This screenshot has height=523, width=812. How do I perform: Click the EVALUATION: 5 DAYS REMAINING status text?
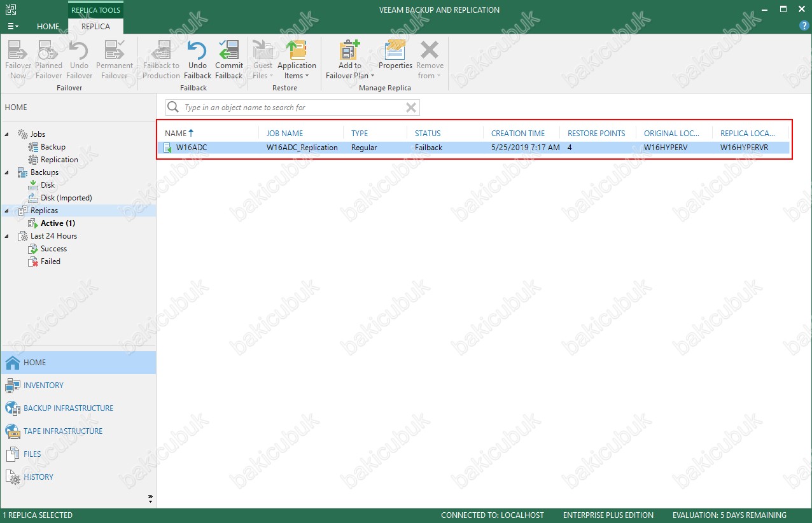click(x=729, y=515)
